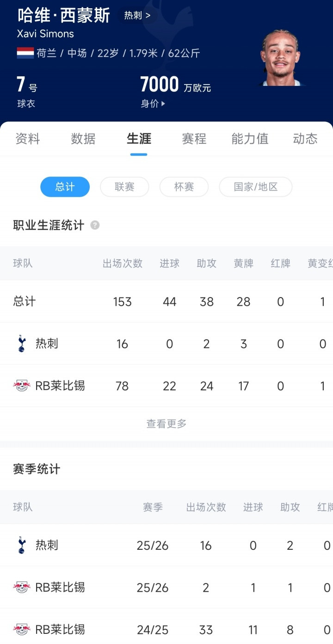The height and width of the screenshot is (644, 333).
Task: Tap Tottenham crest in 25/26 season row
Action: [21, 545]
